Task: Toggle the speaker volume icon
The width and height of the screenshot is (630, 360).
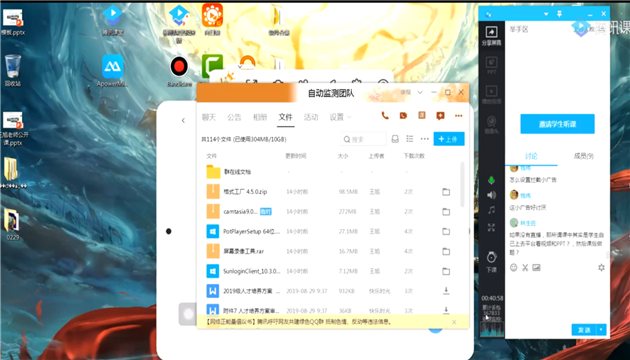Action: pyautogui.click(x=491, y=195)
